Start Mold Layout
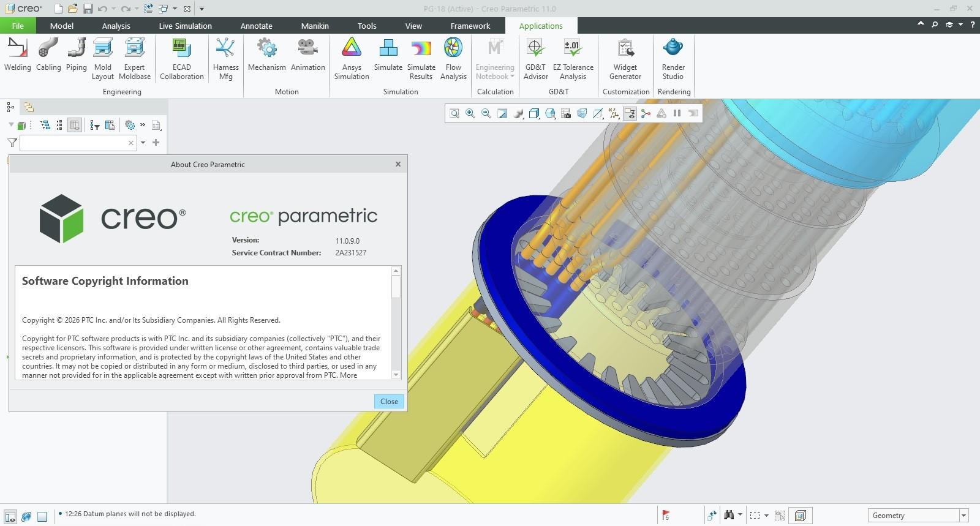The image size is (980, 526). (103, 59)
